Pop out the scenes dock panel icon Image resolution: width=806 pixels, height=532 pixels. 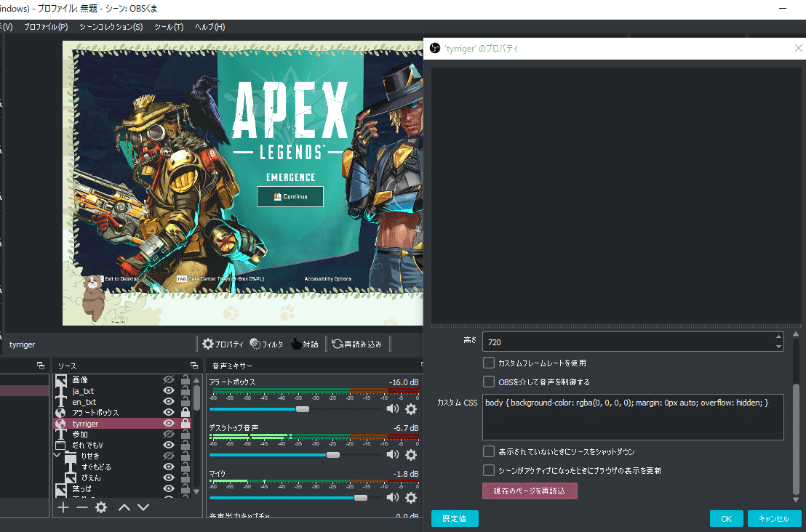(41, 366)
